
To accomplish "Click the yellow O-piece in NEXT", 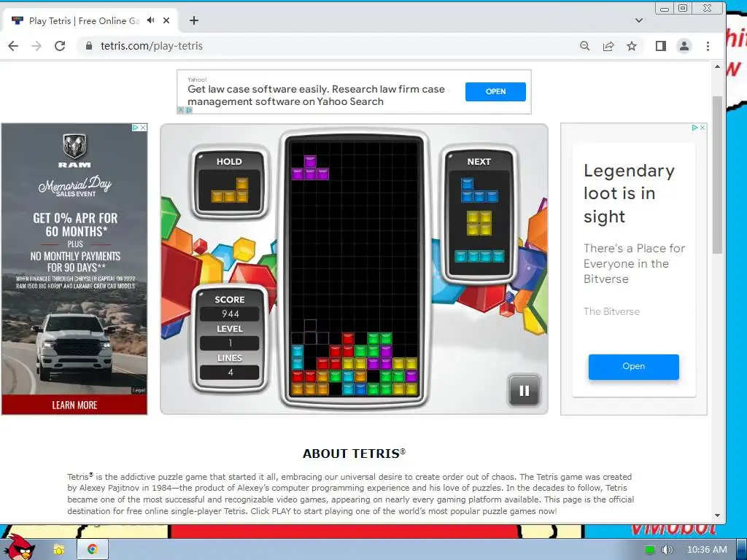I will click(479, 223).
